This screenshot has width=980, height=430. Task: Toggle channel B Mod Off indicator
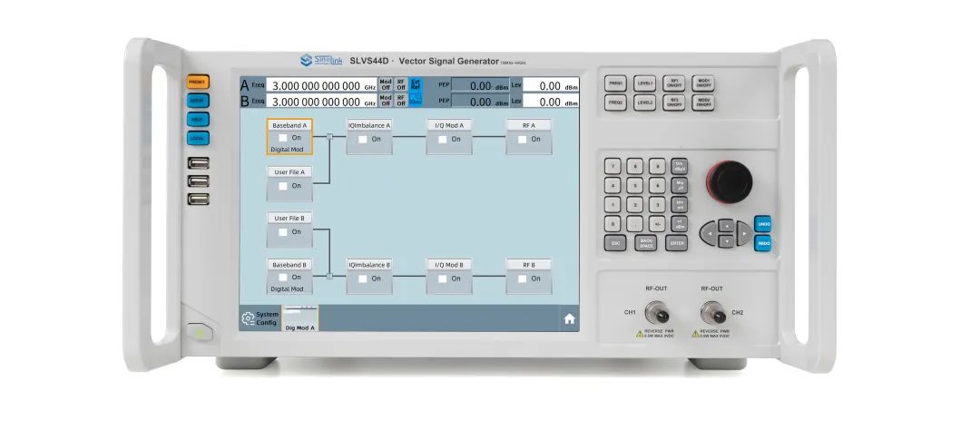pyautogui.click(x=386, y=101)
